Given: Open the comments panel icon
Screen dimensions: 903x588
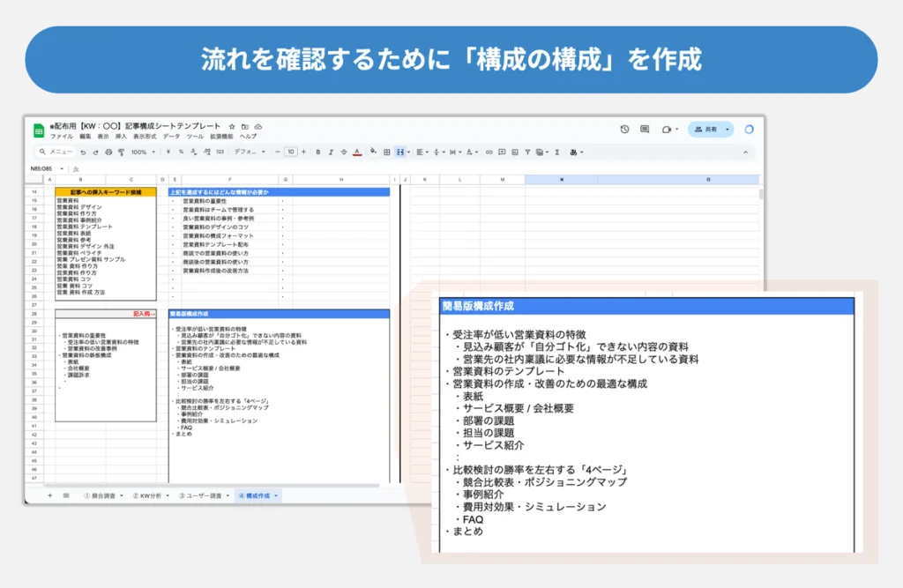Looking at the screenshot, I should click(x=645, y=130).
